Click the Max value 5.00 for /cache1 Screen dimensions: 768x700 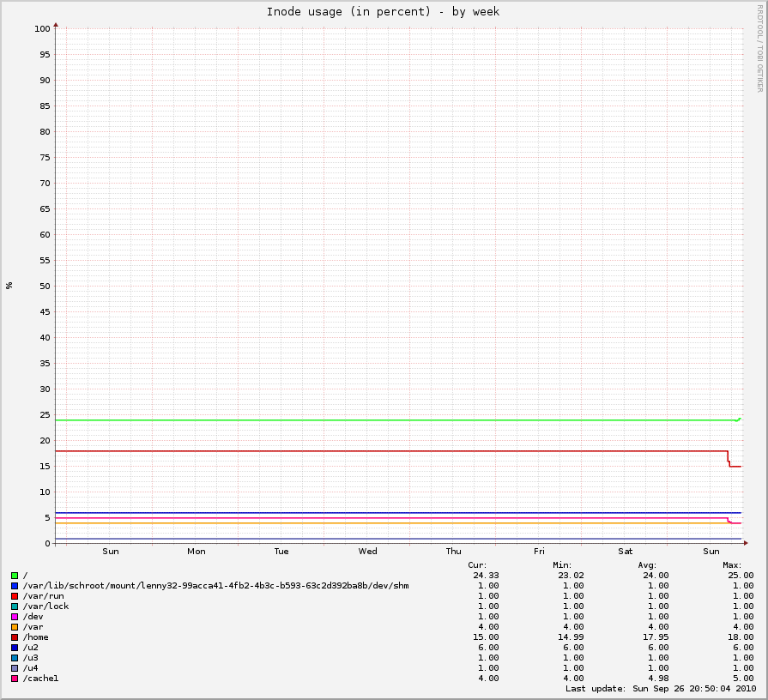[743, 679]
